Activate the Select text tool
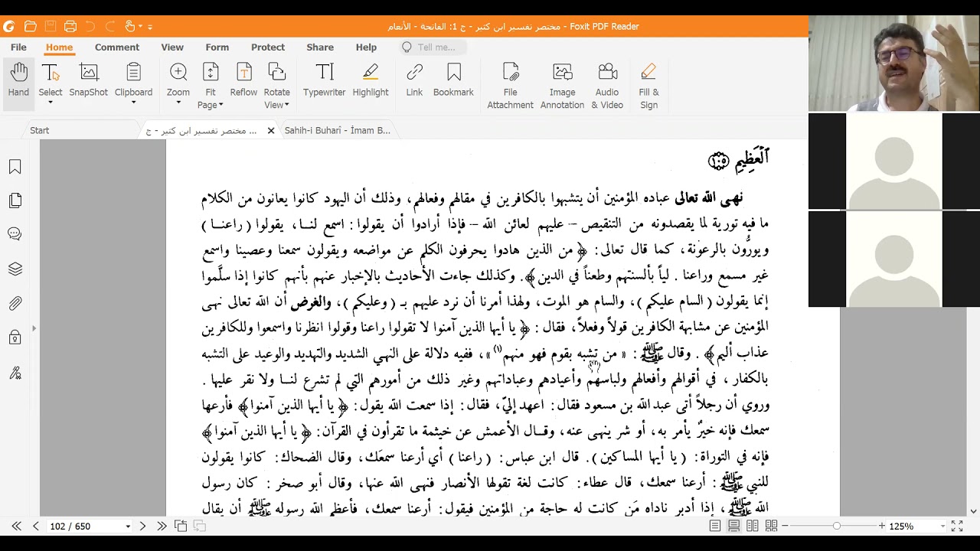Viewport: 980px width, 551px height. pos(51,80)
